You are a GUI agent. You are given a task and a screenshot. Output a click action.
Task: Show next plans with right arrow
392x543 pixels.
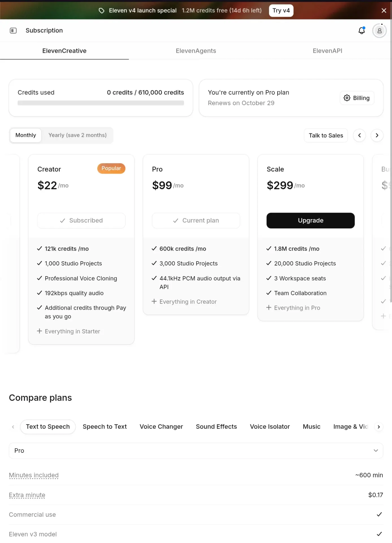(377, 135)
